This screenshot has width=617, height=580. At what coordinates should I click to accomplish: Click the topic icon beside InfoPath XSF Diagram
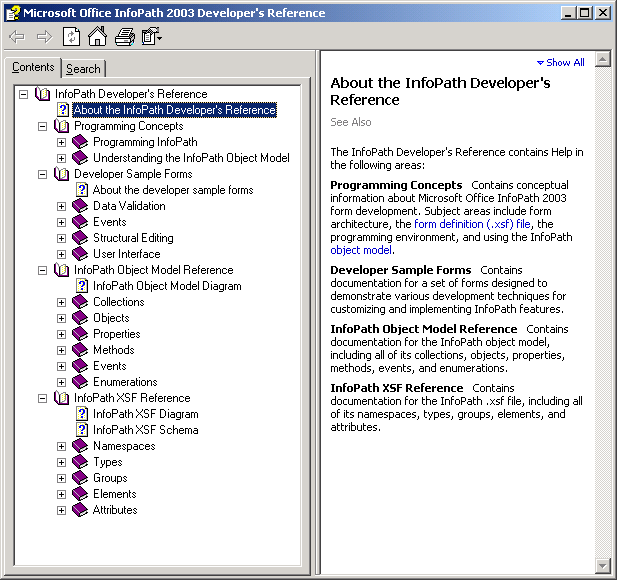81,414
